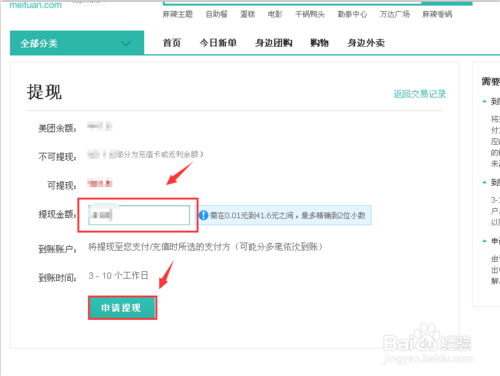Switch to 身边外卖 in navigation
The height and width of the screenshot is (376, 500).
[x=366, y=43]
